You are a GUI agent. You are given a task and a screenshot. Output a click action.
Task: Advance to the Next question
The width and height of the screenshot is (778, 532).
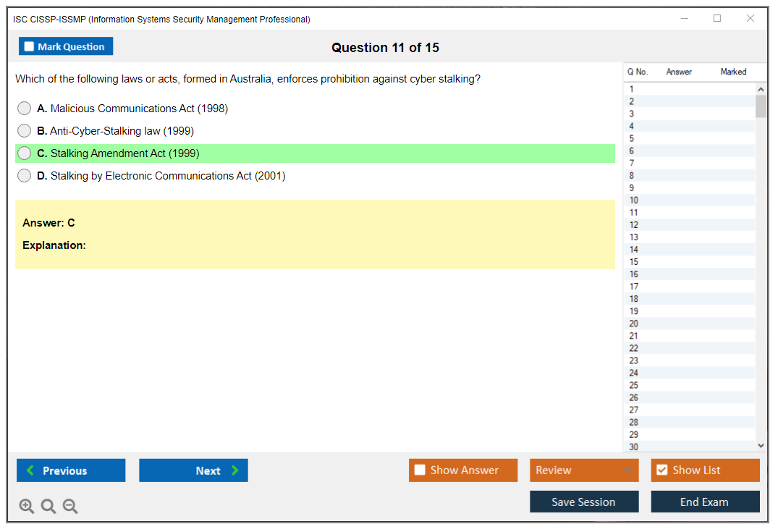[x=193, y=470]
